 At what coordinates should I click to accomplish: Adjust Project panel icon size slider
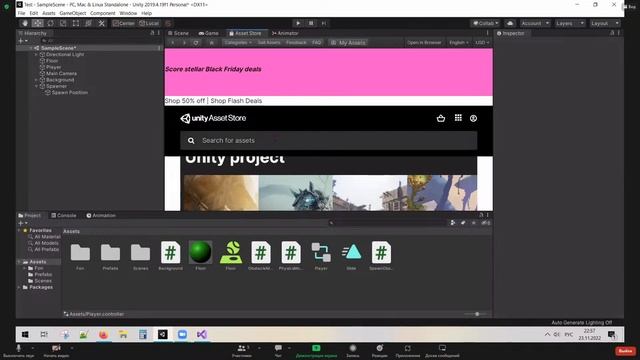tap(477, 314)
